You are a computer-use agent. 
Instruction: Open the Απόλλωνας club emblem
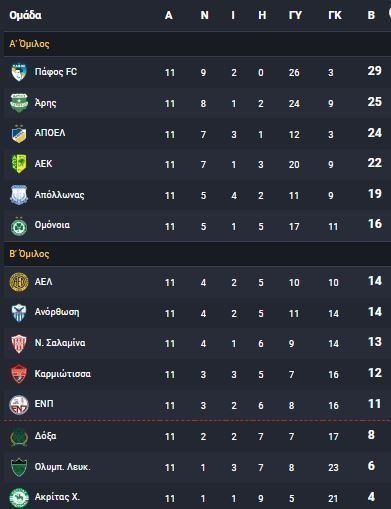click(x=19, y=195)
